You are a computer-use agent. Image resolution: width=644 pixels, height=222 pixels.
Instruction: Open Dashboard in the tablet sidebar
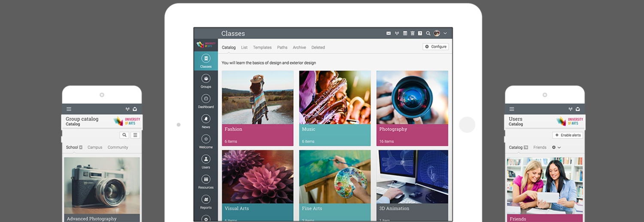(206, 101)
